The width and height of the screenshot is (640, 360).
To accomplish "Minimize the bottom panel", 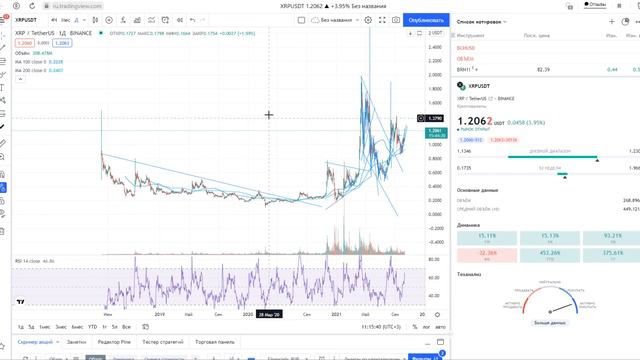I will click(427, 343).
